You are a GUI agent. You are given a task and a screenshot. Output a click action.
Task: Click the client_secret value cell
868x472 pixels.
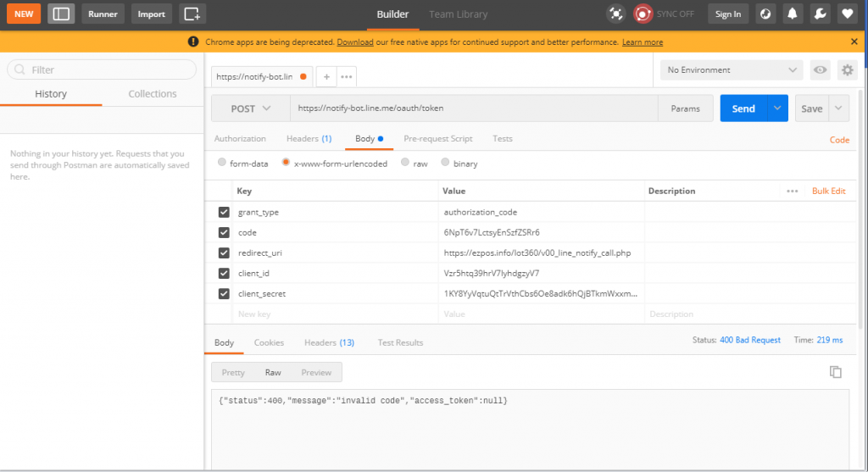point(542,294)
